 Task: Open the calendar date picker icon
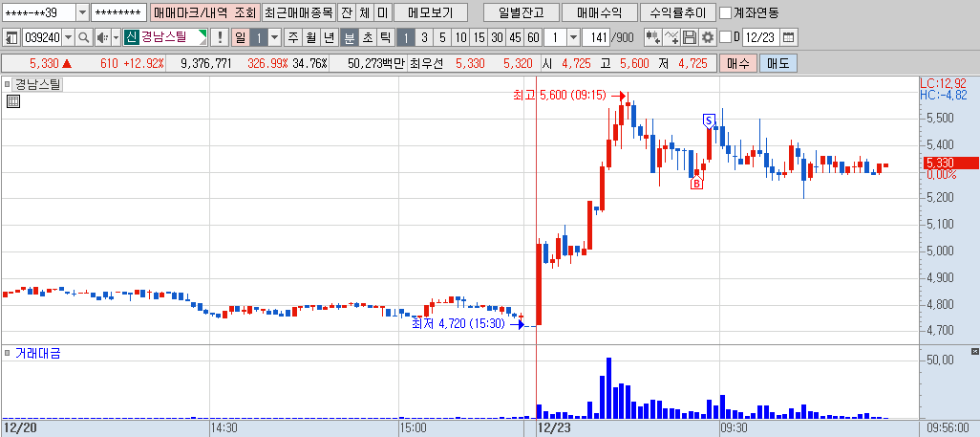pyautogui.click(x=789, y=37)
